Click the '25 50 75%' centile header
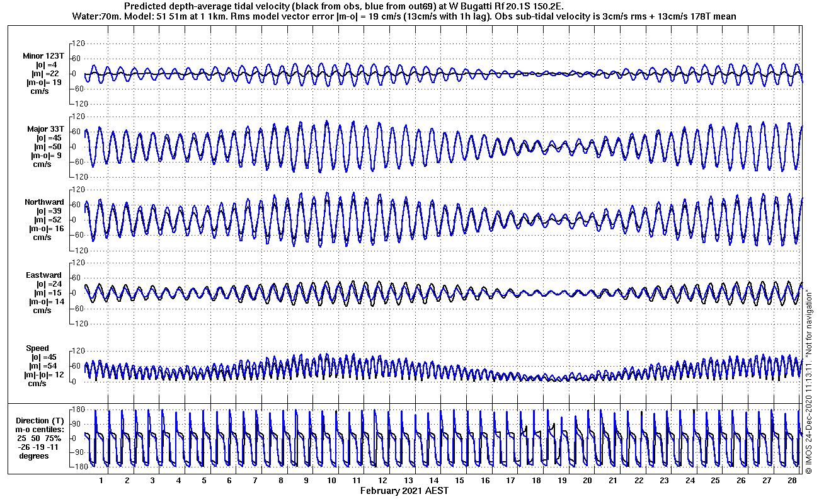Screen dimensions: 819x504 point(39,438)
